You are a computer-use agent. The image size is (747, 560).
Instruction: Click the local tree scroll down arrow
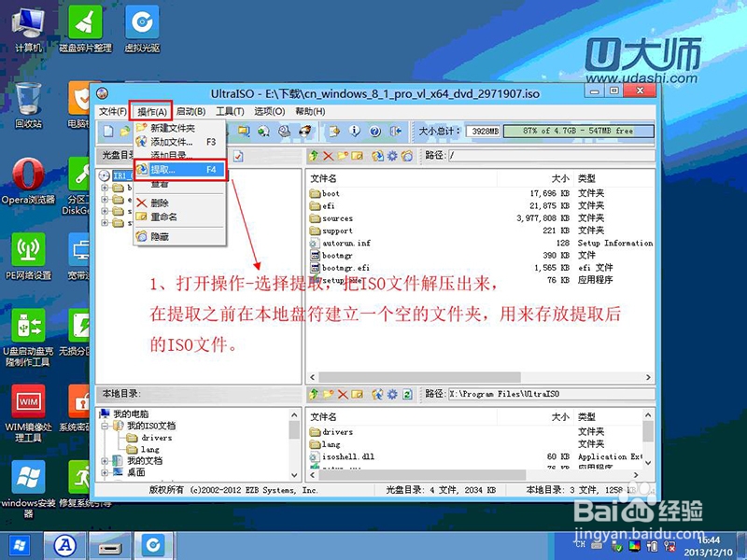point(294,475)
